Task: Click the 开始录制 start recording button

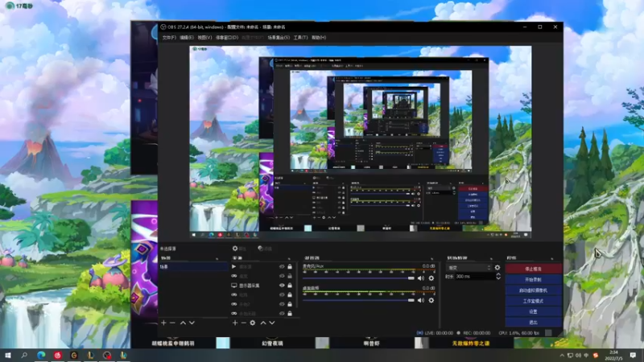Action: coord(533,279)
